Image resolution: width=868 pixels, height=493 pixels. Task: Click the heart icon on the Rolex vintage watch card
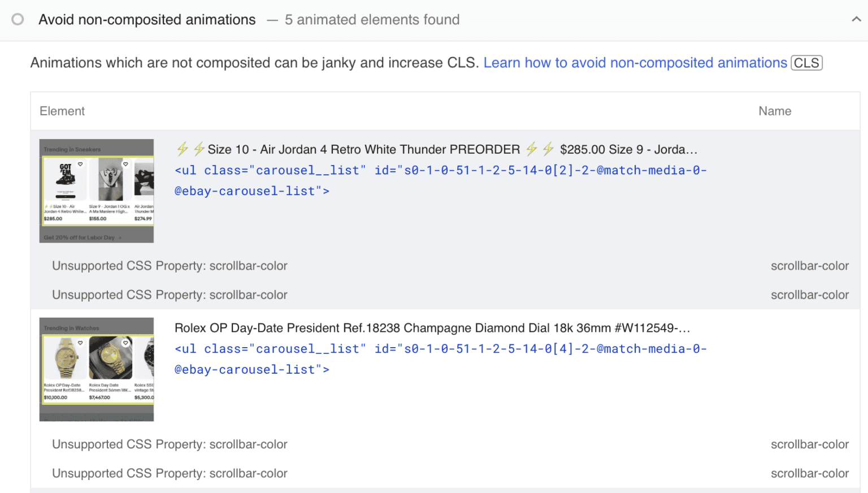151,343
